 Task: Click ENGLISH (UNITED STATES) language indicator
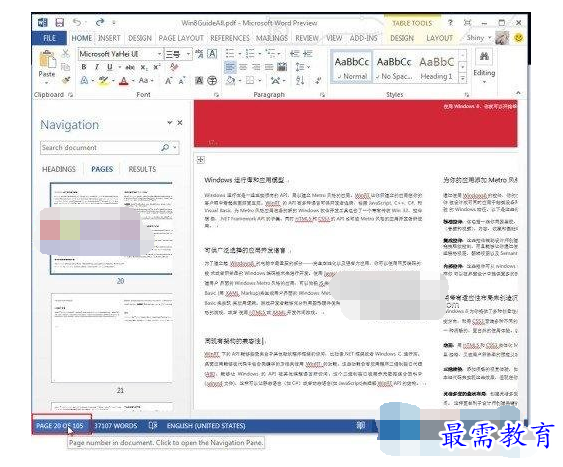click(x=206, y=426)
